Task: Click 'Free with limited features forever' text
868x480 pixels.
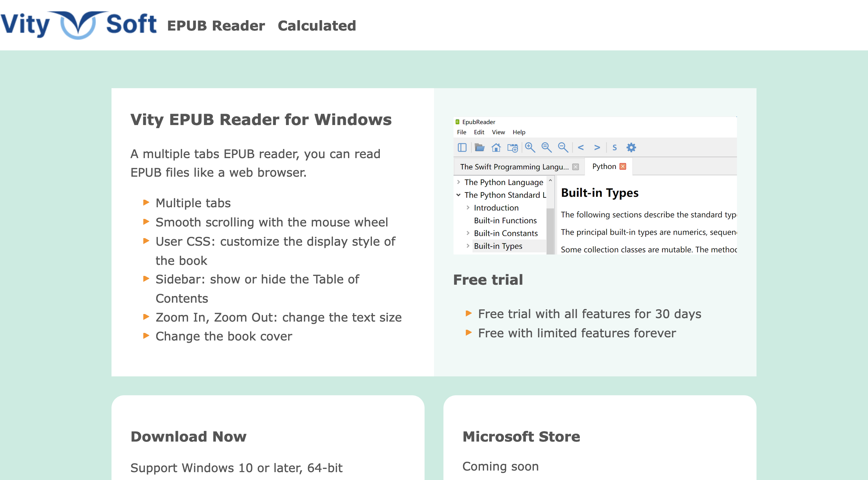Action: [x=577, y=333]
